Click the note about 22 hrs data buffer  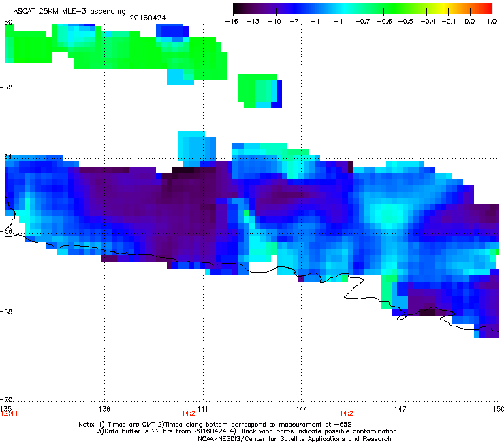click(x=247, y=431)
